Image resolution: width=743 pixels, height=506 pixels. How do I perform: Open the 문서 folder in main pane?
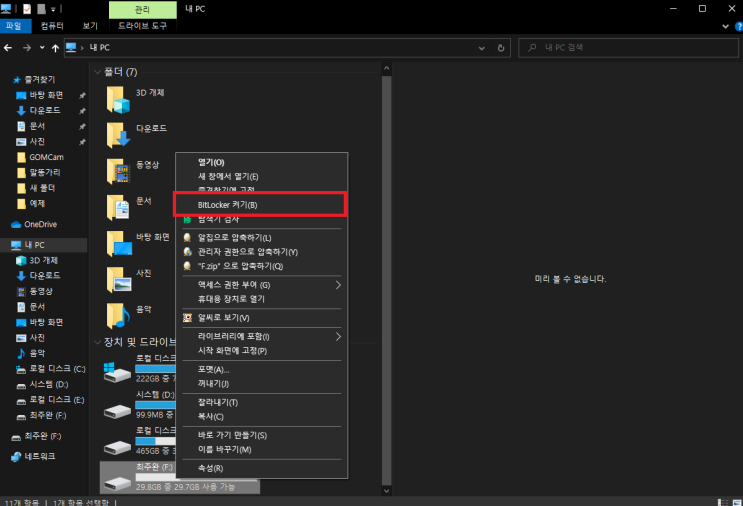point(118,208)
